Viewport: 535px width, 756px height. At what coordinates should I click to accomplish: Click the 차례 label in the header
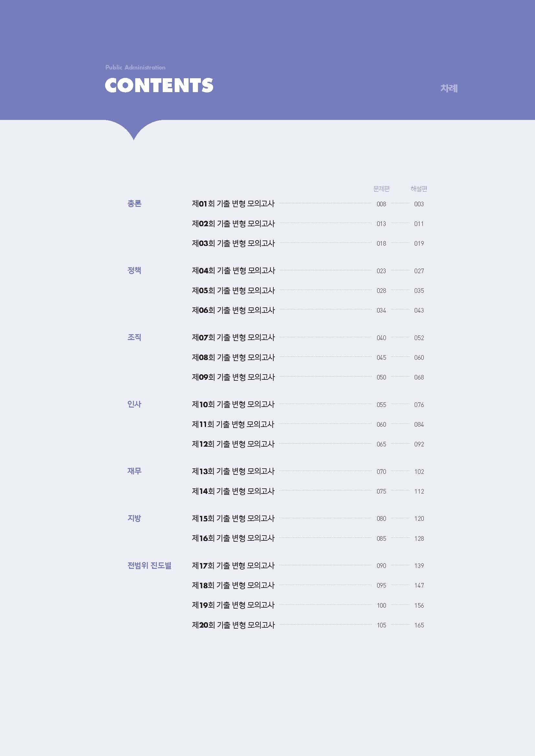point(449,88)
